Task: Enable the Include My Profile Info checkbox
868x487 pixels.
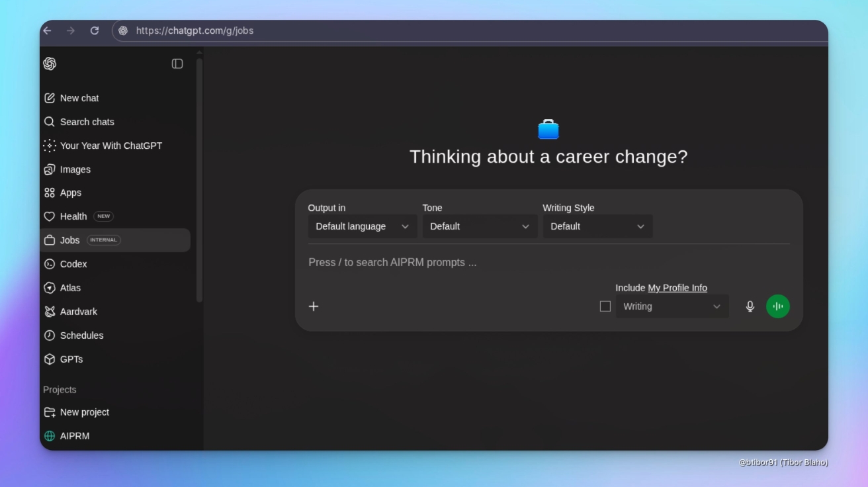Action: coord(605,306)
